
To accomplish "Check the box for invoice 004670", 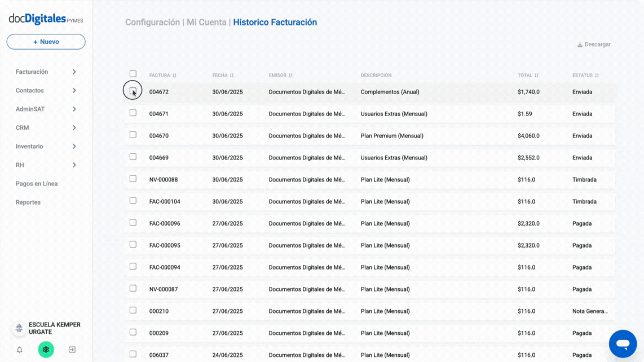I will (133, 135).
